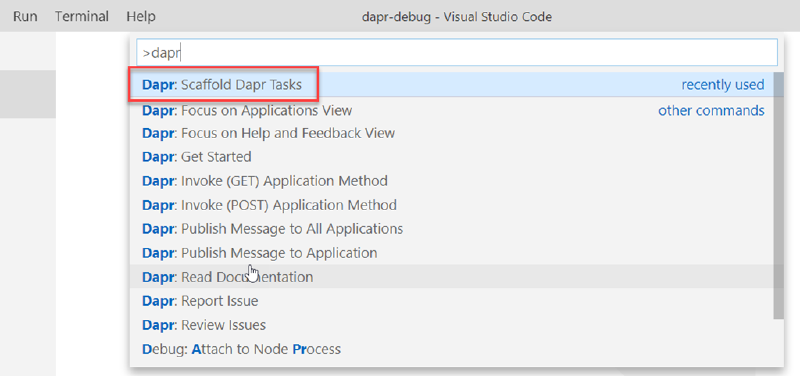This screenshot has height=376, width=800.
Task: Choose Dapr: Invoke (GET) Application Method
Action: pyautogui.click(x=452, y=181)
